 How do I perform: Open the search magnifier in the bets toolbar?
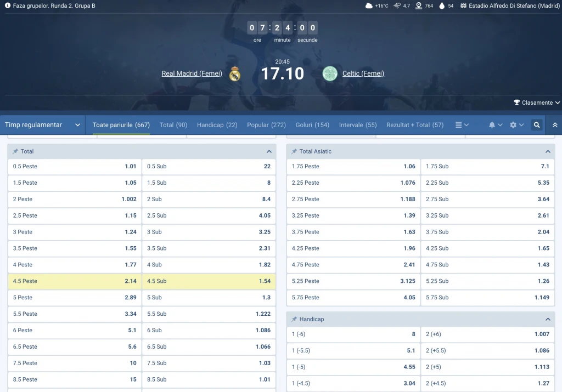pos(537,125)
